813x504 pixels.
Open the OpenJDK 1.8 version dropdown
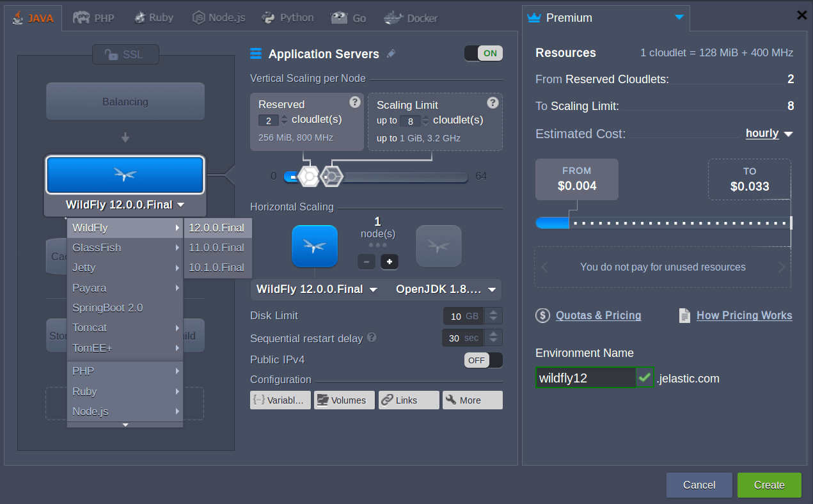446,290
